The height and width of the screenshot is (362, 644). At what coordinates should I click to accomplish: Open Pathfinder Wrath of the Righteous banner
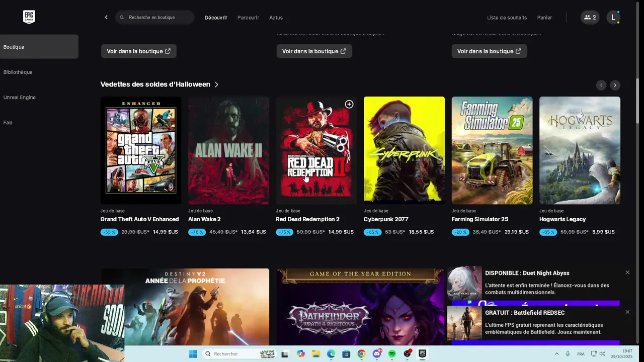pyautogui.click(x=360, y=307)
